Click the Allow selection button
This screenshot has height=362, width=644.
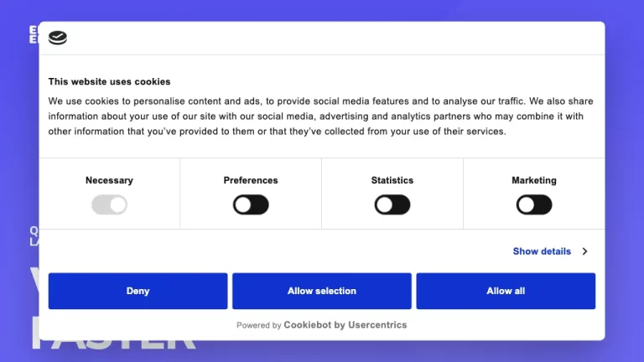coord(322,291)
